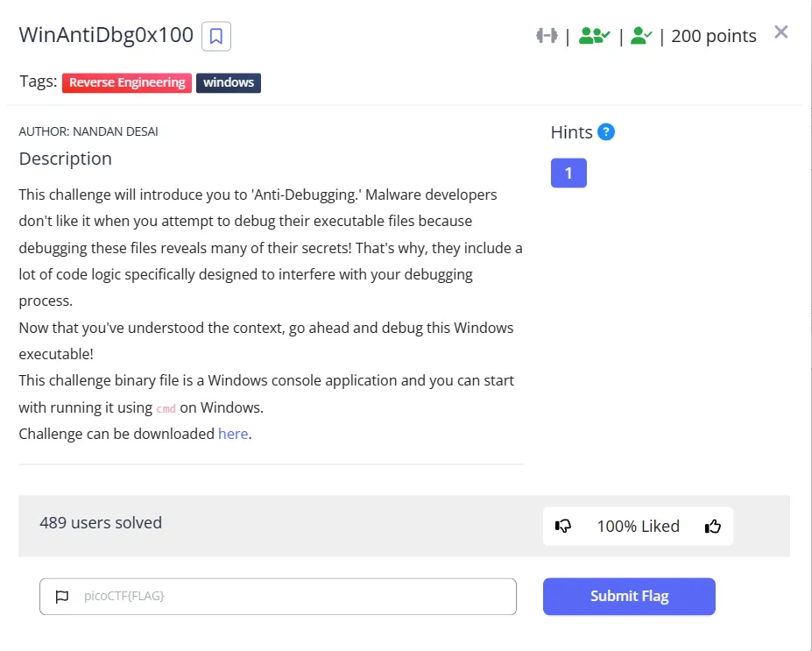This screenshot has width=812, height=651.
Task: Download the challenge via 'here' link
Action: [233, 434]
